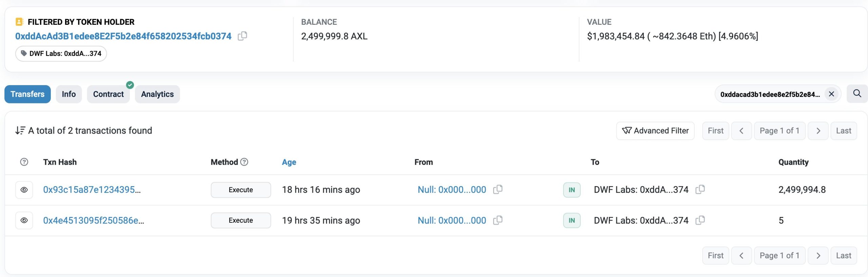Copy Null From address in second row
This screenshot has height=277, width=868.
[x=497, y=220]
